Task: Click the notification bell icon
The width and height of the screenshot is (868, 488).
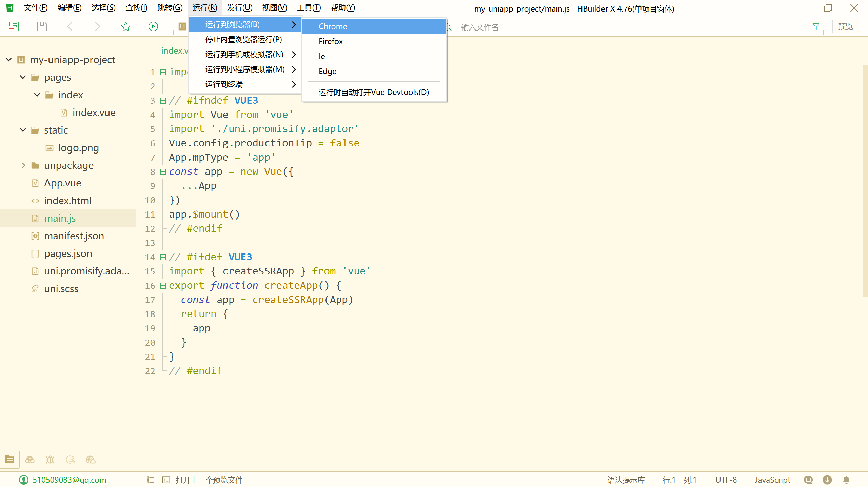Action: [846, 480]
